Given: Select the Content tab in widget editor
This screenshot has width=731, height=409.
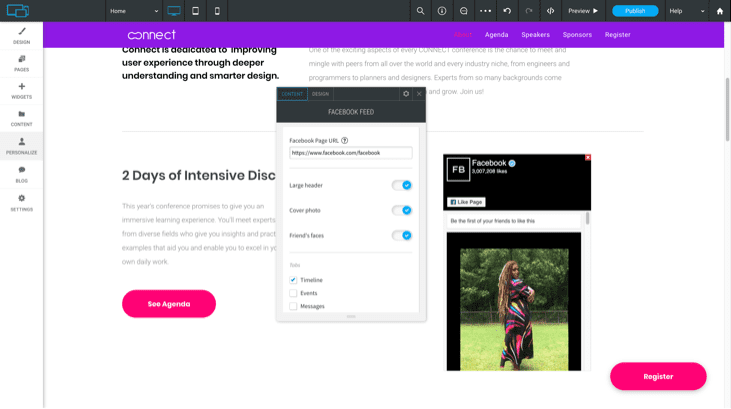Looking at the screenshot, I should point(292,94).
